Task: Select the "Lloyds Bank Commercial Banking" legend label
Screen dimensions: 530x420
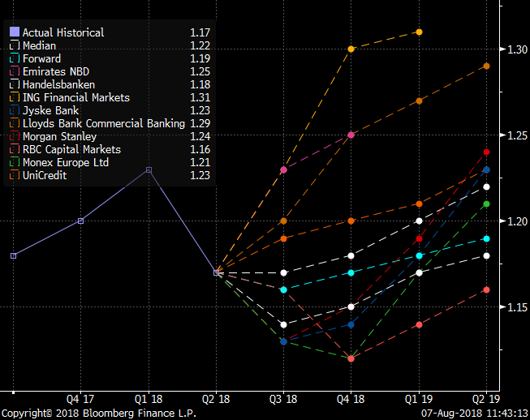Action: tap(104, 123)
